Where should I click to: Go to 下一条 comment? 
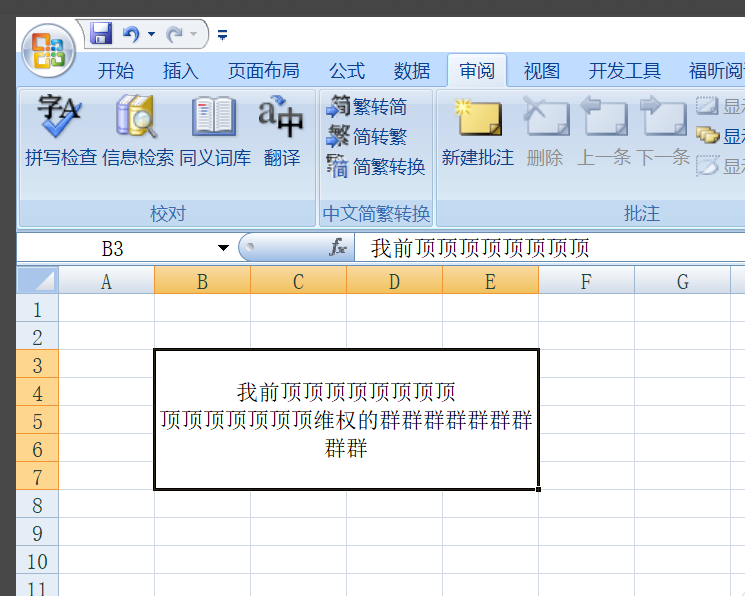click(x=663, y=131)
